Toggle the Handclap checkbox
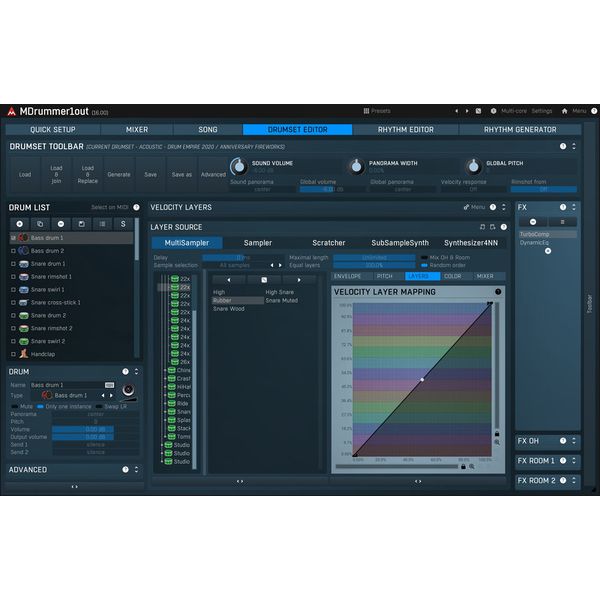The height and width of the screenshot is (600, 600). pyautogui.click(x=13, y=354)
